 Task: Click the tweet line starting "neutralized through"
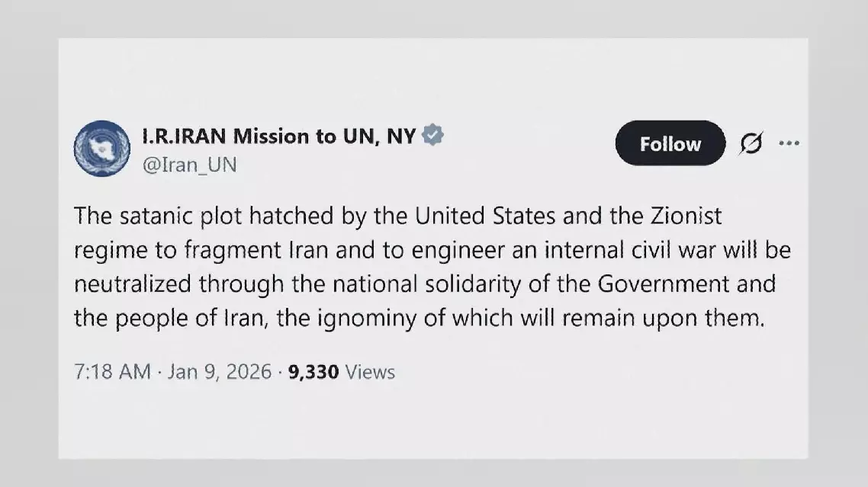424,284
